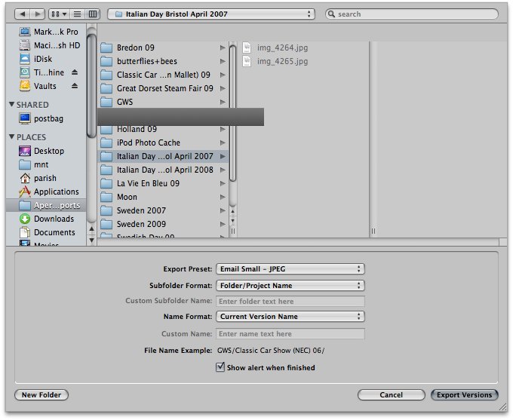Switch to list view mode
513x420 pixels.
click(78, 14)
